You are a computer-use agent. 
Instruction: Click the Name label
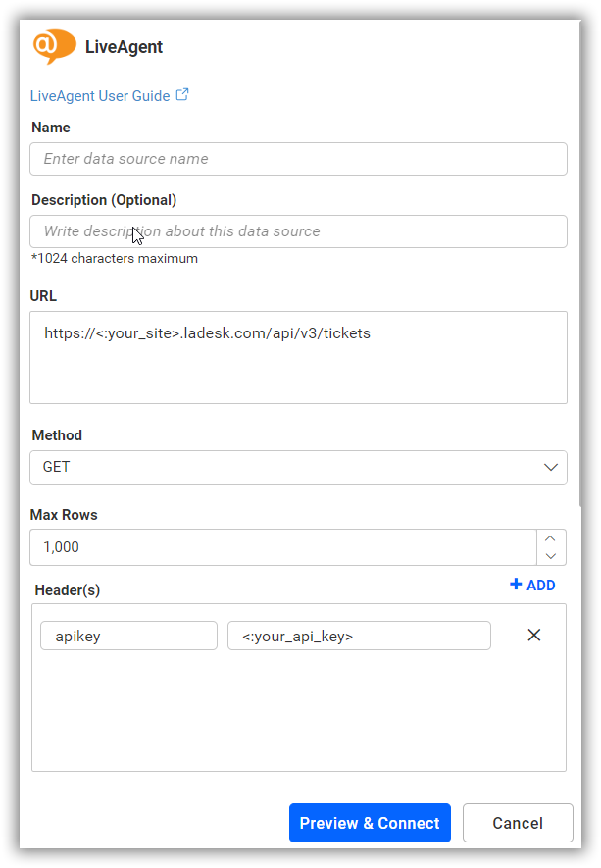point(51,128)
